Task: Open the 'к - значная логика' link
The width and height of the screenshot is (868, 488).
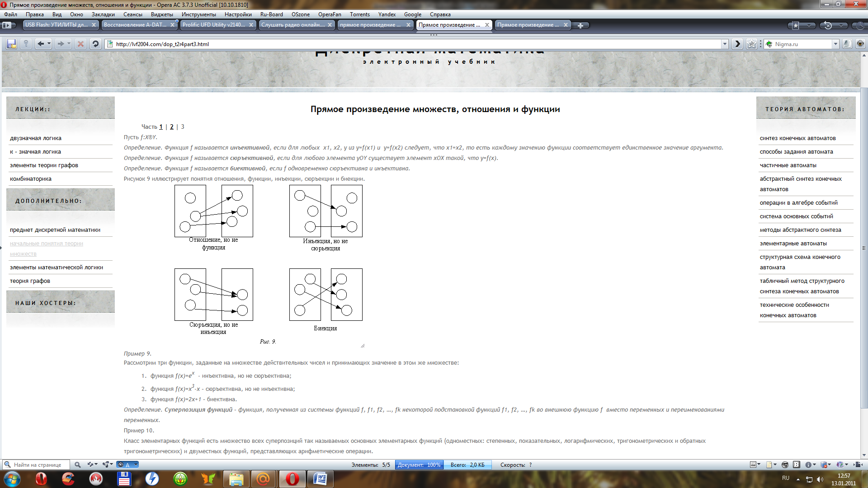Action: [x=35, y=152]
